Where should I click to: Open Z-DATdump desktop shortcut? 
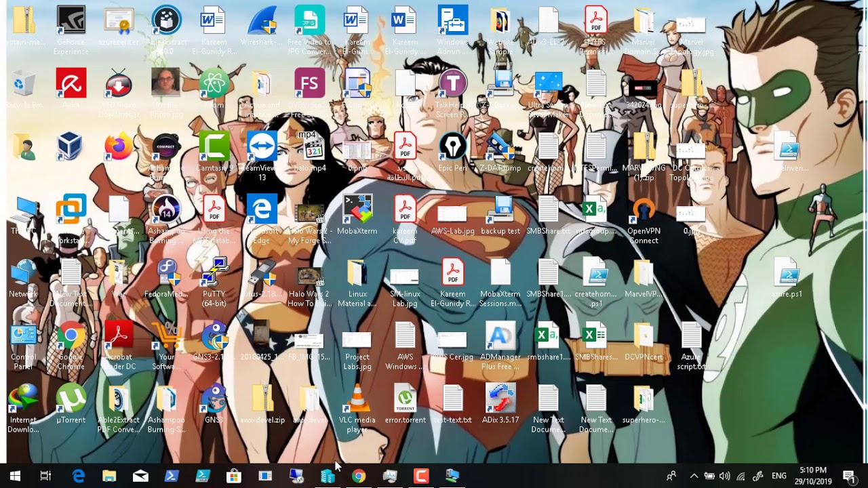(500, 146)
